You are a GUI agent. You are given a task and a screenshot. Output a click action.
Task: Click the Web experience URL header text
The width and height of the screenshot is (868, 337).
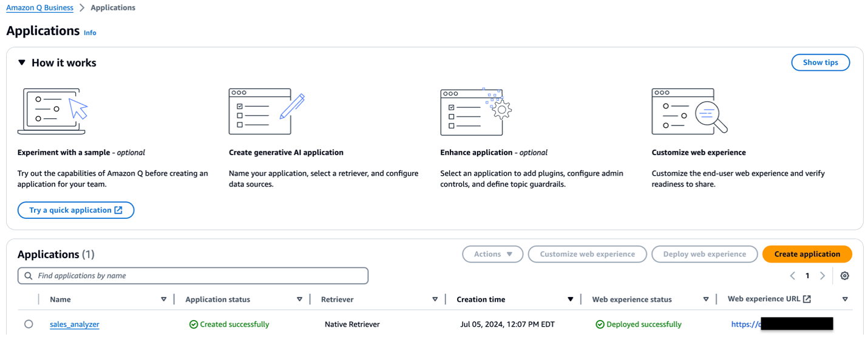pos(764,299)
